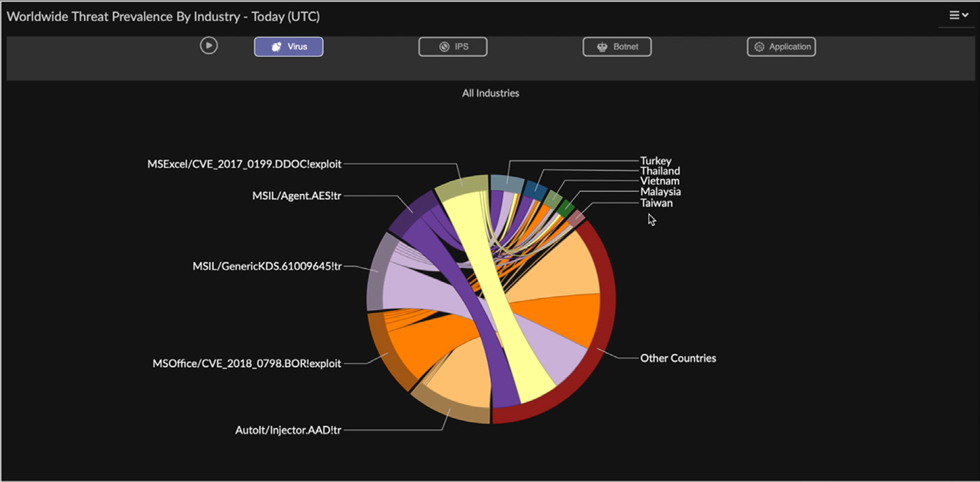Enable the Application threat filter
The width and height of the screenshot is (980, 482).
tap(781, 46)
